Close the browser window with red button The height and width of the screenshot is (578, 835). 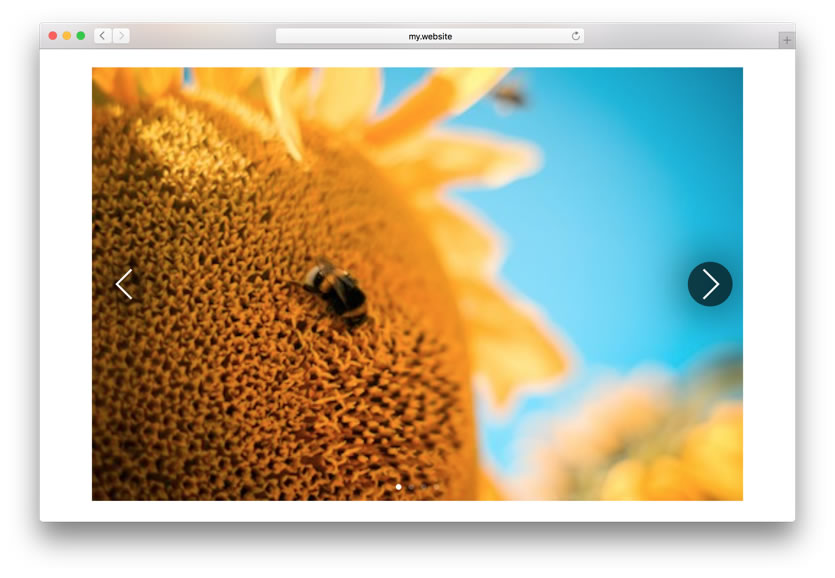click(x=53, y=36)
